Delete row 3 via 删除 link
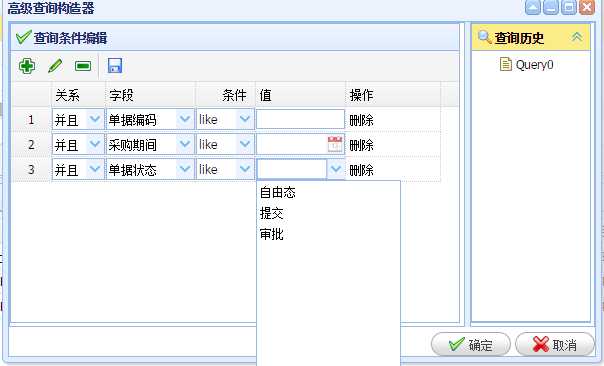Screen dimensions: 604x366 click(361, 170)
